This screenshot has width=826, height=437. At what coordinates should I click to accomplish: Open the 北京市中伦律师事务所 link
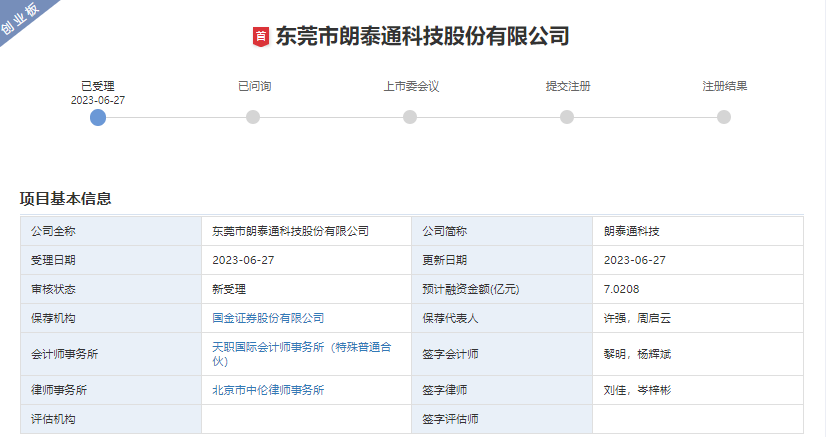(x=268, y=390)
